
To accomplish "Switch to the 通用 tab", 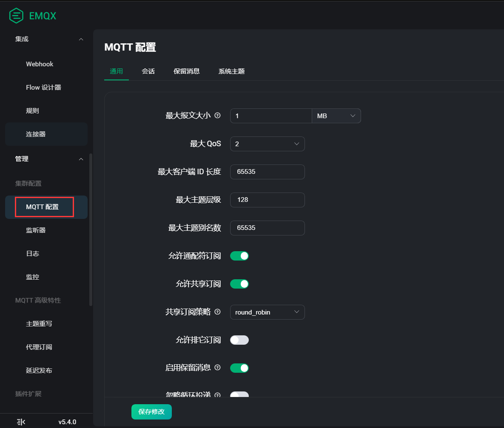I will [x=117, y=71].
